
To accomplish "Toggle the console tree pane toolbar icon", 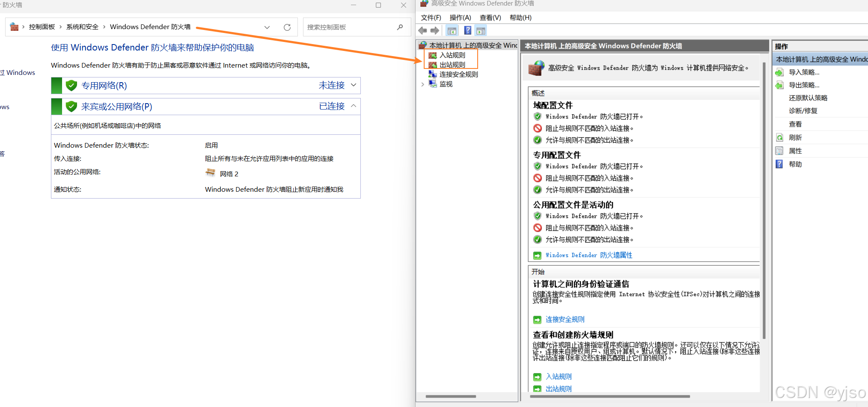I will 452,30.
